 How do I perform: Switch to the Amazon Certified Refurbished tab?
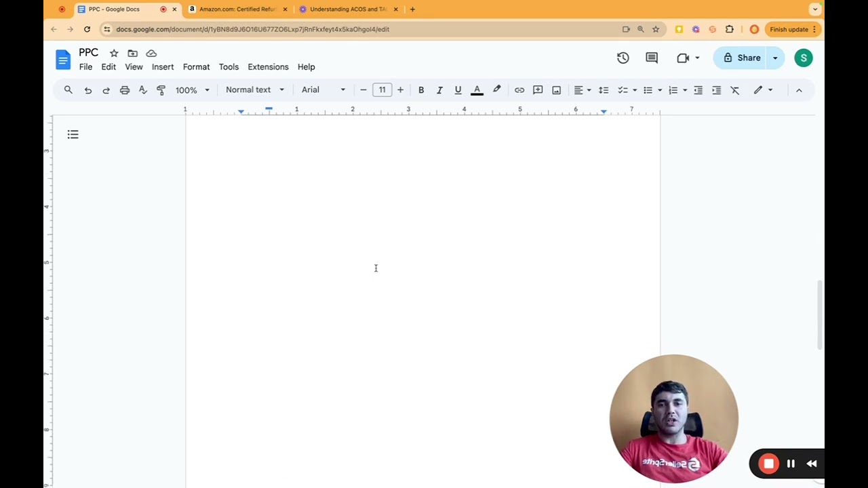238,9
